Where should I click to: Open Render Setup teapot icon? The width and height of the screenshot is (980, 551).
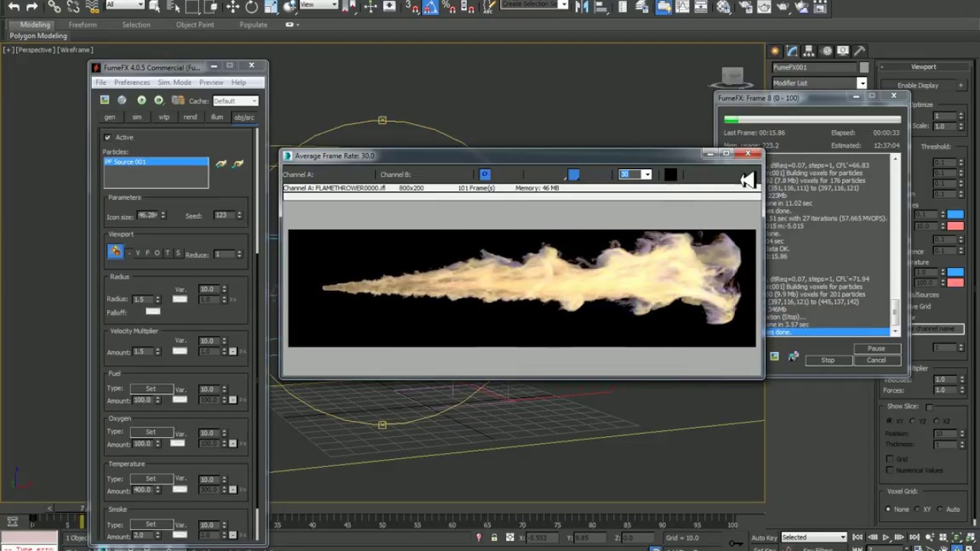click(x=745, y=7)
